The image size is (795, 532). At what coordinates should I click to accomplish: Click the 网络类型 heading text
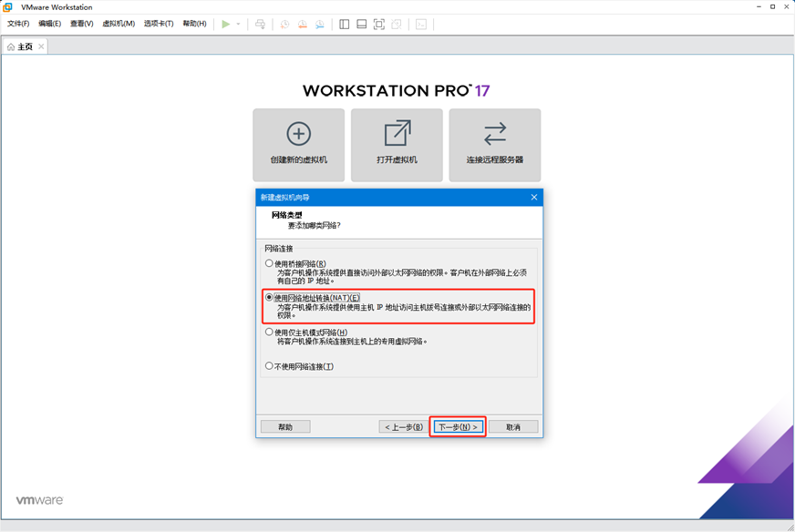286,215
